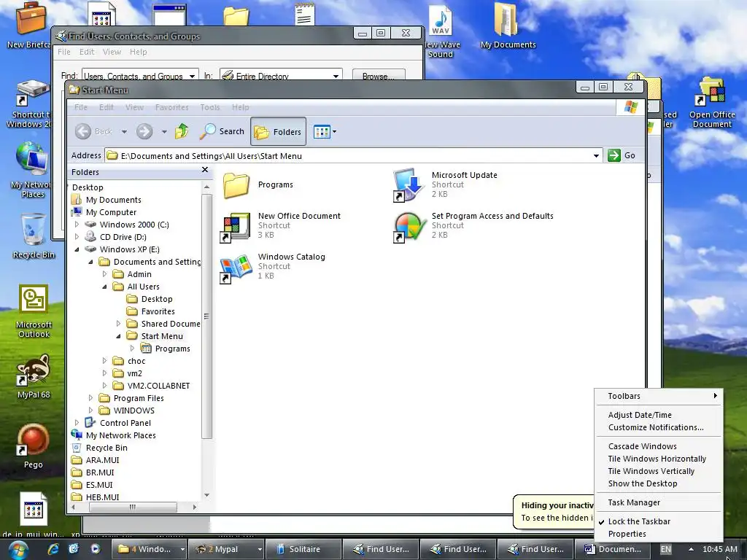
Task: Click the Go button
Action: 622,155
